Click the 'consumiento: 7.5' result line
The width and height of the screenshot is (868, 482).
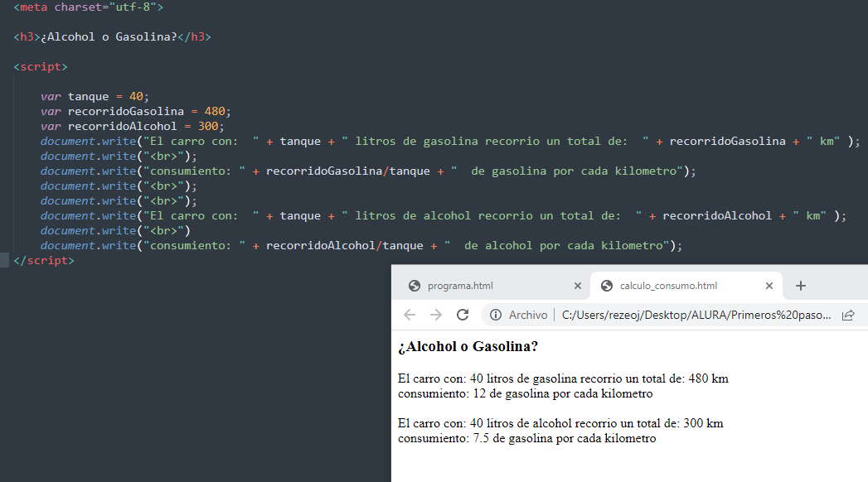point(527,438)
